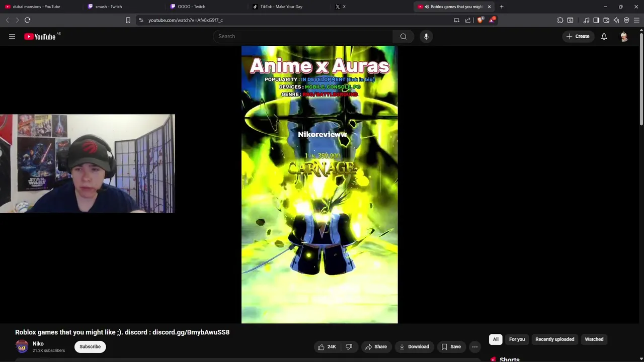Image resolution: width=644 pixels, height=362 pixels.
Task: Share this page from address bar
Action: tap(468, 20)
